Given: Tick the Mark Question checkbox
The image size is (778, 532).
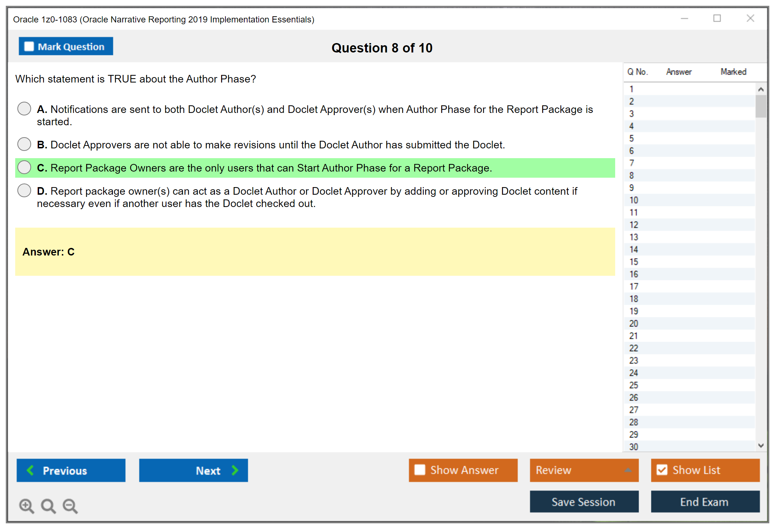Looking at the screenshot, I should (x=29, y=46).
